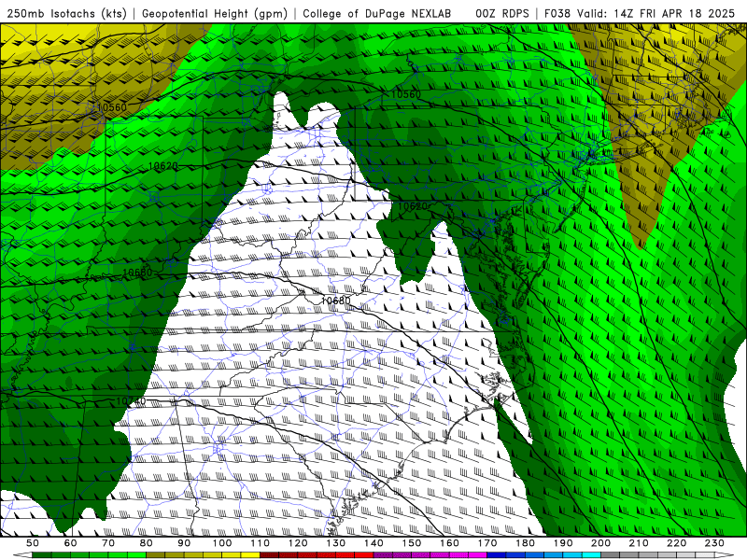Screen dimensions: 747x560
Task: Click the color bar value 130
Action: (336, 543)
